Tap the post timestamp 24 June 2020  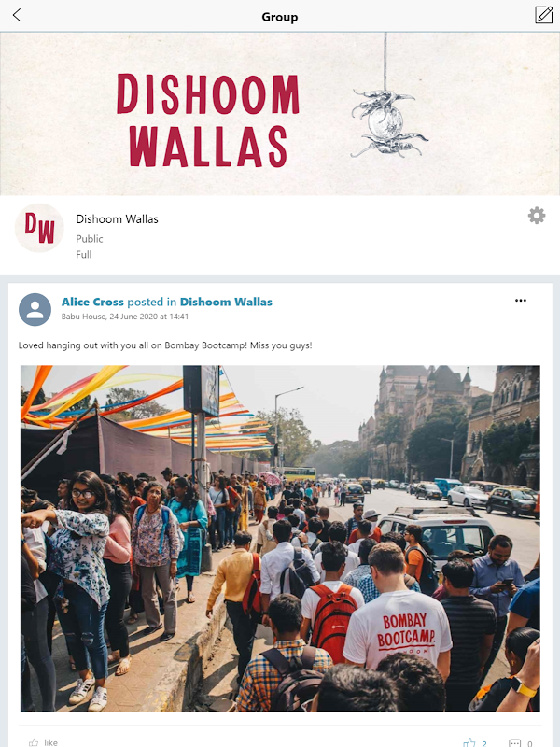pyautogui.click(x=149, y=317)
